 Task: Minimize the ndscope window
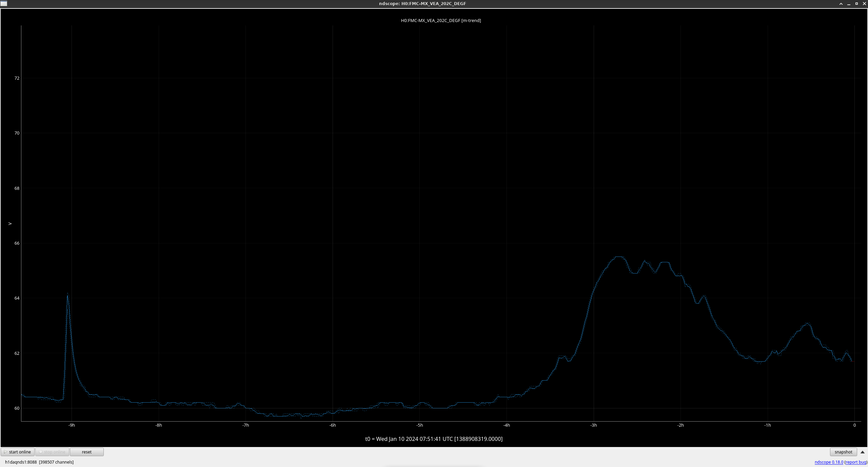pyautogui.click(x=849, y=4)
